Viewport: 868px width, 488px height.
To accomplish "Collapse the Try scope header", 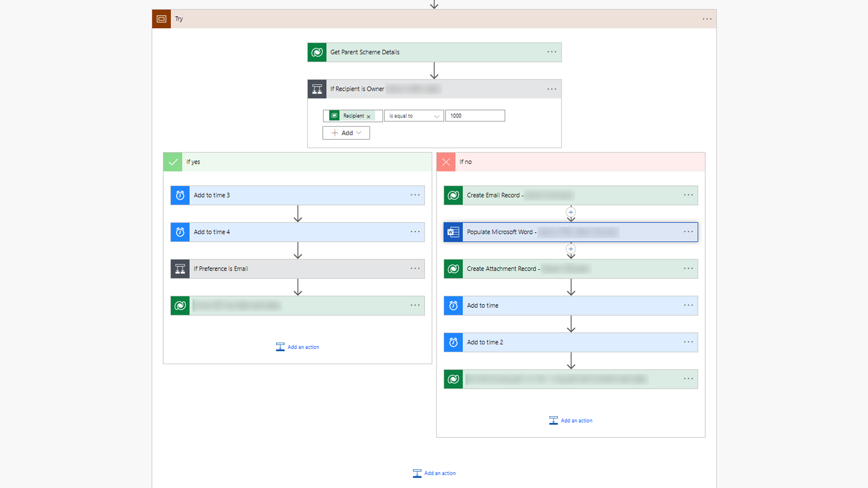I will pyautogui.click(x=434, y=19).
